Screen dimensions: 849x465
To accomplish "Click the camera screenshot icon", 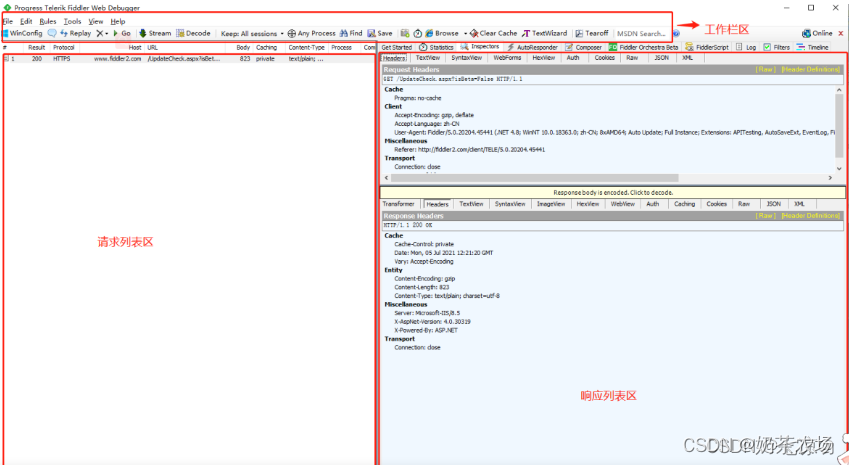I will (404, 33).
